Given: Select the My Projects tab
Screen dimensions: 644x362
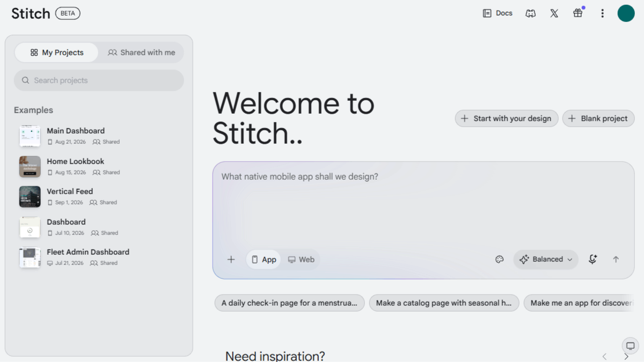Looking at the screenshot, I should (56, 53).
